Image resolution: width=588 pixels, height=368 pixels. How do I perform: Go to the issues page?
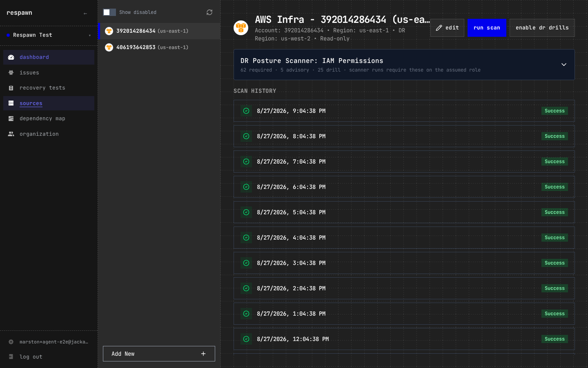49,73
